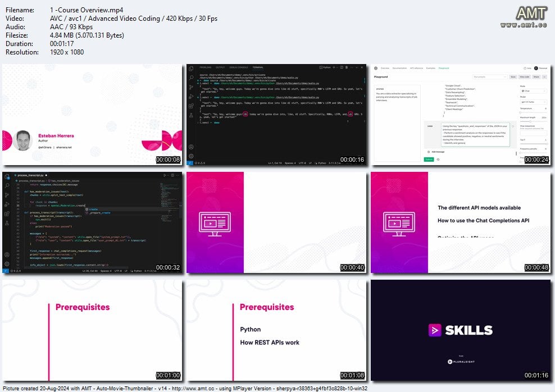The width and height of the screenshot is (555, 392).
Task: Click Accounts icon in 00:00:32 thumbnail
Action: tap(7, 255)
